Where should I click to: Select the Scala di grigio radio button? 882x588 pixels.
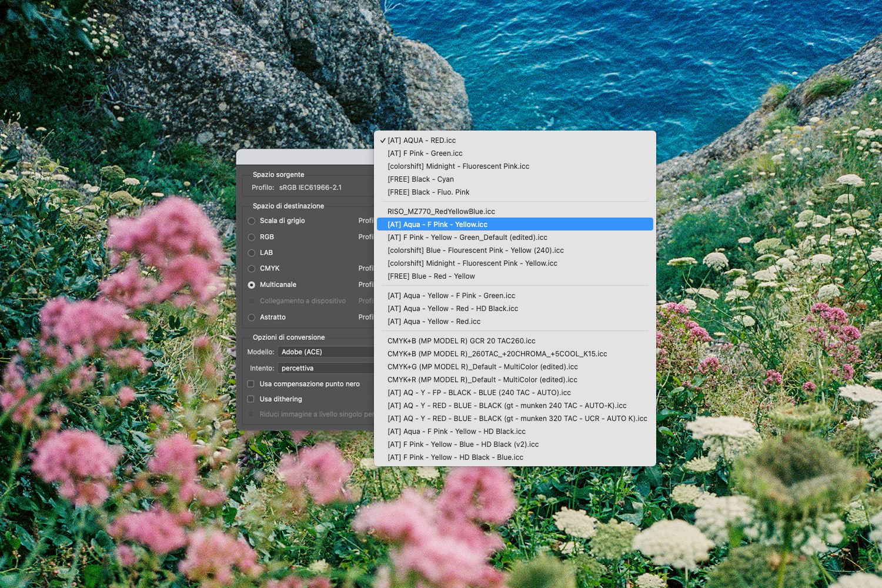click(252, 221)
